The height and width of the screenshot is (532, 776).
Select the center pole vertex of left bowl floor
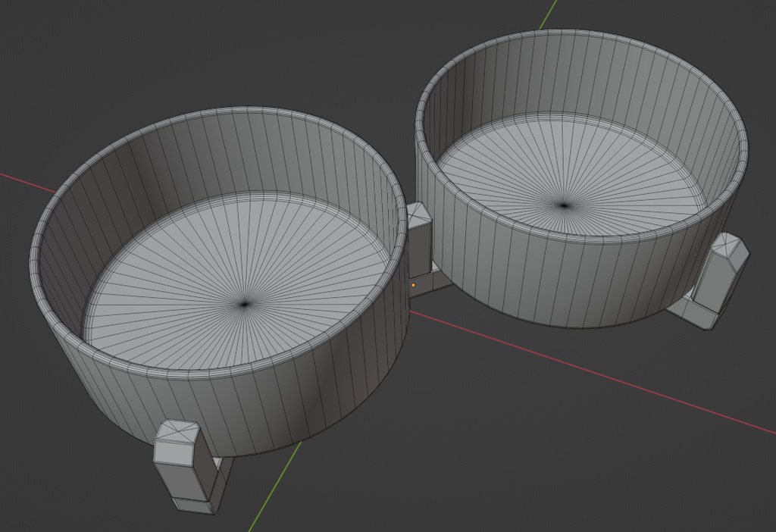click(245, 305)
